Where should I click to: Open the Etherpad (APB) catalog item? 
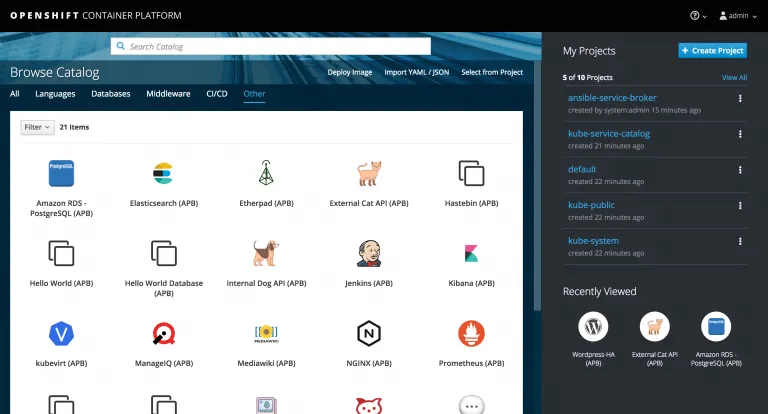click(266, 172)
